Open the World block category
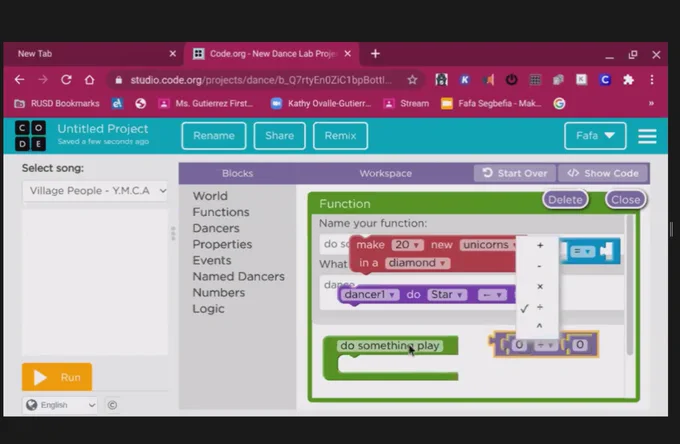 point(210,196)
